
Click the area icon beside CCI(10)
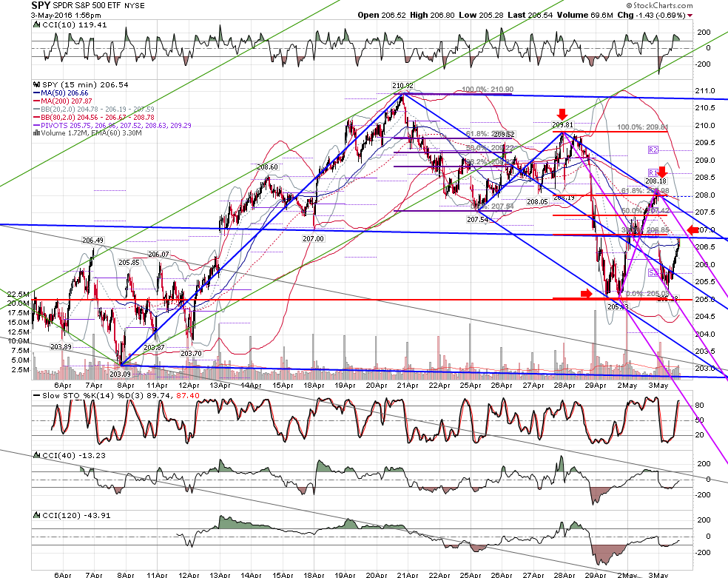(x=37, y=25)
